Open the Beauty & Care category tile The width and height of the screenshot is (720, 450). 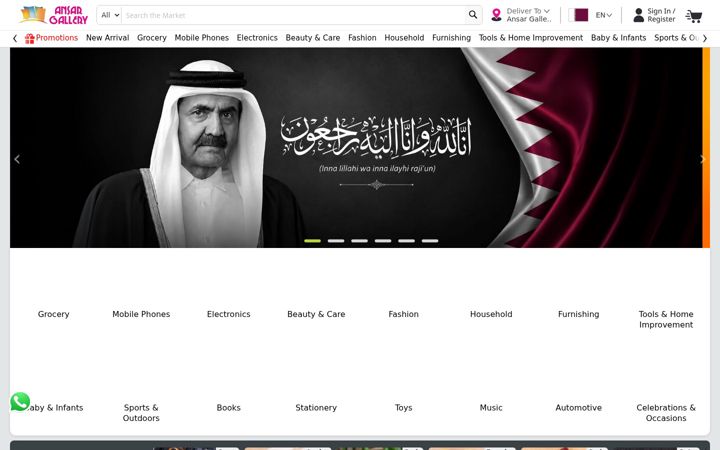coord(316,314)
